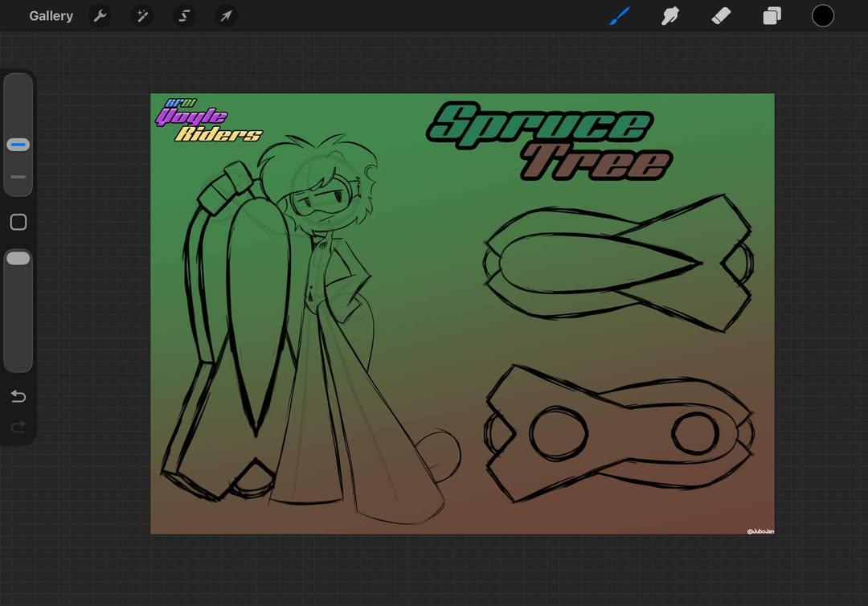The height and width of the screenshot is (606, 868).
Task: Open the Layers panel
Action: [x=772, y=16]
